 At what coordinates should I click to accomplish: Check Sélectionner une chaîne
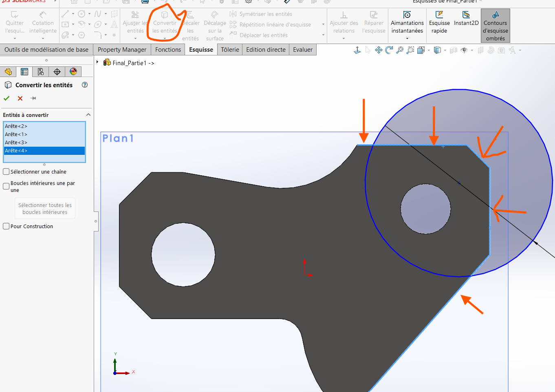click(x=6, y=172)
